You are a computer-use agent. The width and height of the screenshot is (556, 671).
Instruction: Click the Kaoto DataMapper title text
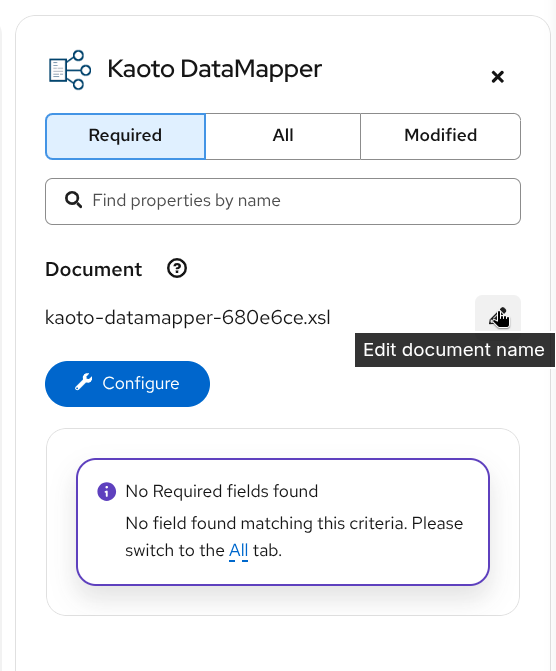pyautogui.click(x=214, y=69)
